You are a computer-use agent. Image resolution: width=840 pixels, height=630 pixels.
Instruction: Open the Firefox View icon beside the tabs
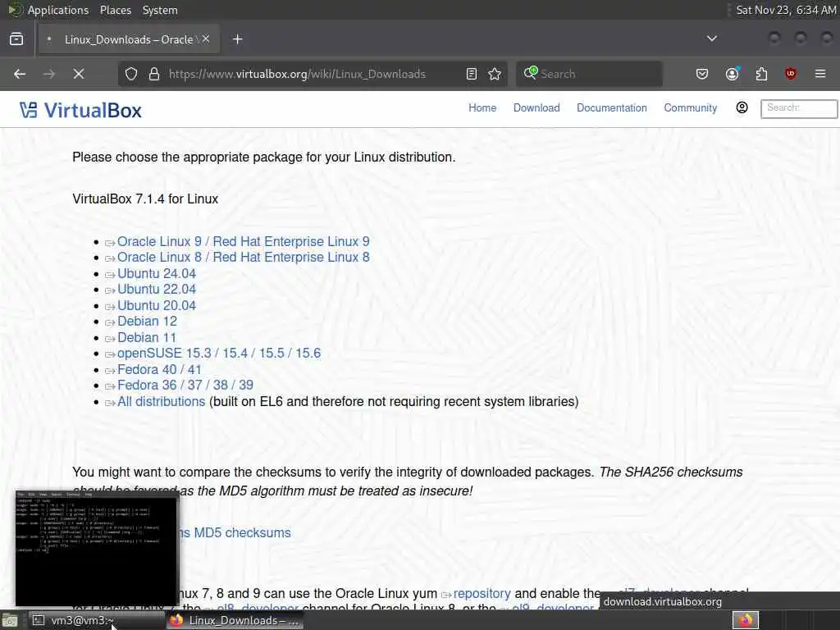(16, 39)
